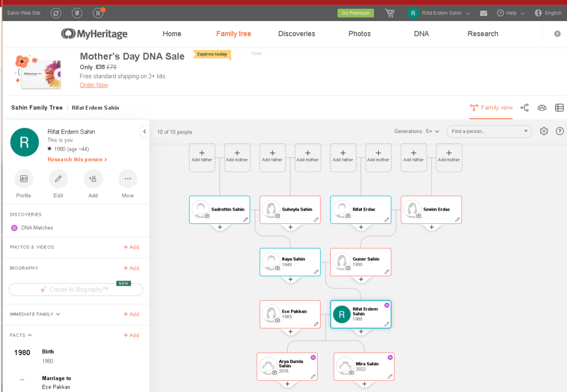
Task: Open the Find a person dropdown
Action: click(x=489, y=131)
